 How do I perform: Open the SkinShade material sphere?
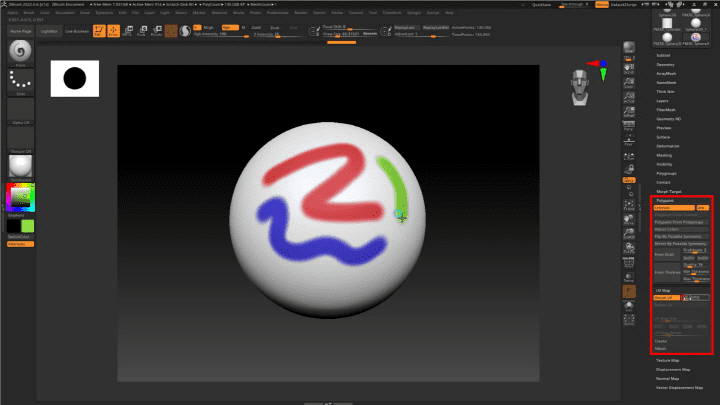[x=20, y=168]
